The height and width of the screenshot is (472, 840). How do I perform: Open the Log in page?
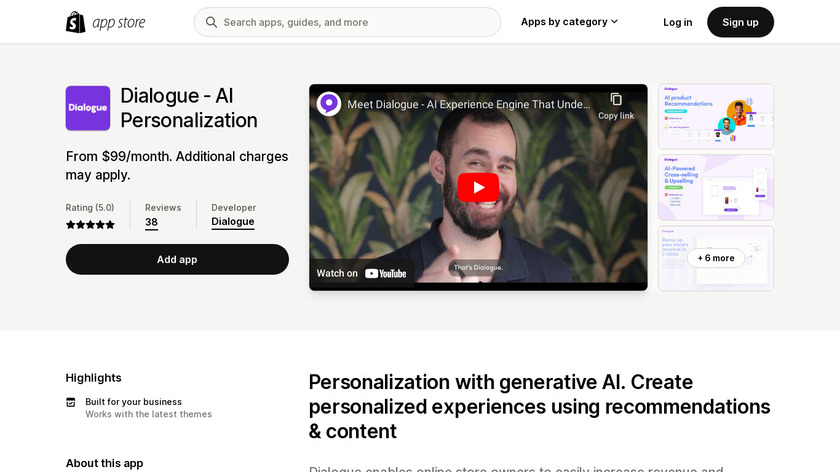pos(677,22)
